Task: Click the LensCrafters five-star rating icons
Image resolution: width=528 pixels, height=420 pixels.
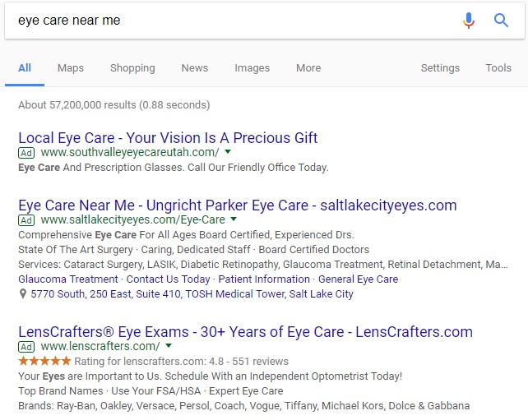Action: pyautogui.click(x=44, y=361)
